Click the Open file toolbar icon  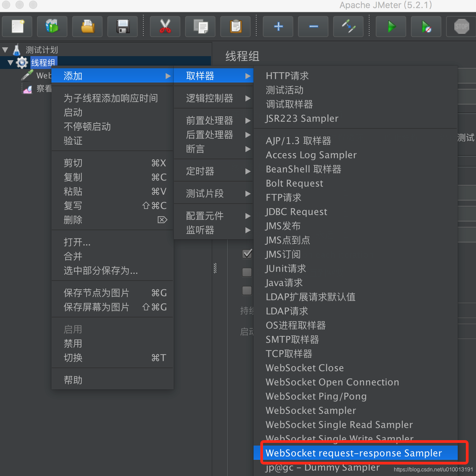[88, 26]
